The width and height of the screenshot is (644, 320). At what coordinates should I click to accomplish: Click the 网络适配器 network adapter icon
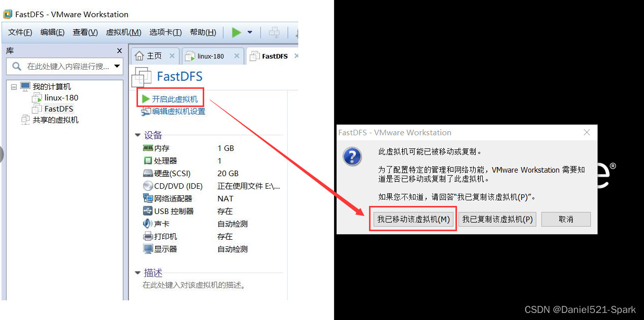(x=148, y=198)
